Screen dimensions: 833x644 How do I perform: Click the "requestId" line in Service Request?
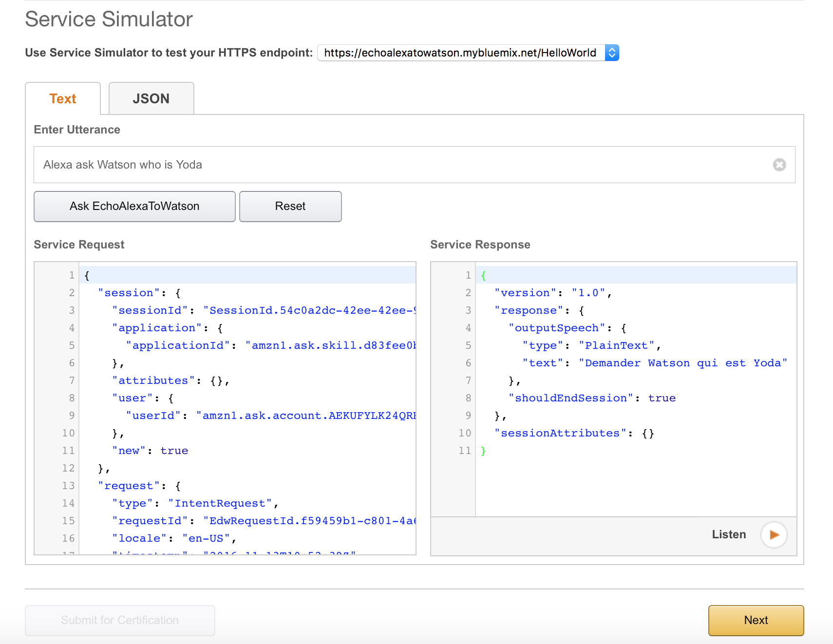click(x=264, y=521)
